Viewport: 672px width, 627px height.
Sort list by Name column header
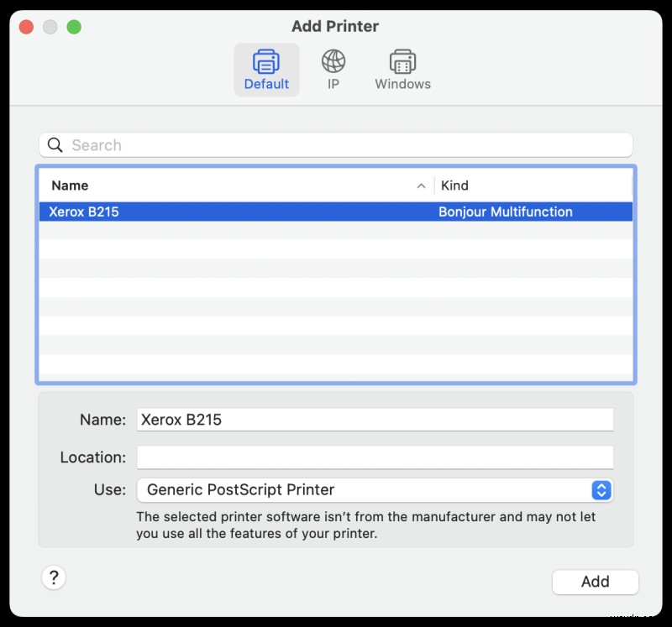tap(70, 185)
